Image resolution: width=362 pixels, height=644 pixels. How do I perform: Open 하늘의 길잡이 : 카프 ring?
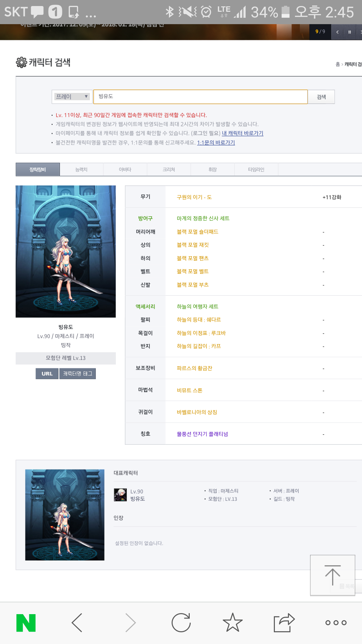[x=199, y=346]
